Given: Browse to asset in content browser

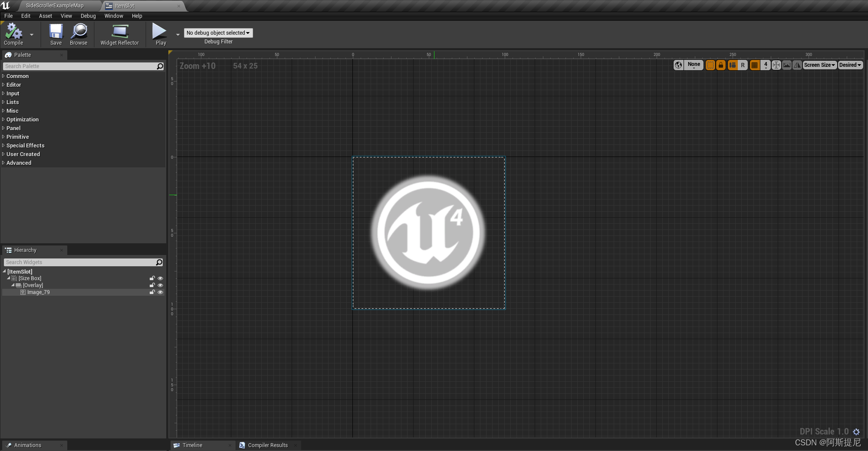Looking at the screenshot, I should click(79, 34).
